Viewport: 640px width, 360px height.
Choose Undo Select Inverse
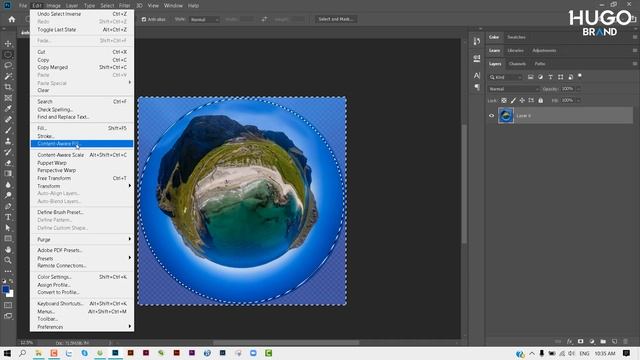82,14
